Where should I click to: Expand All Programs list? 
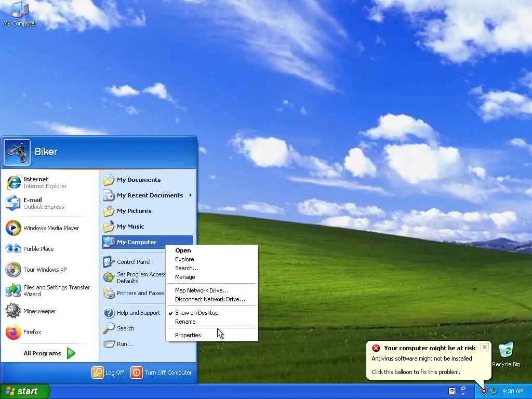tap(49, 353)
